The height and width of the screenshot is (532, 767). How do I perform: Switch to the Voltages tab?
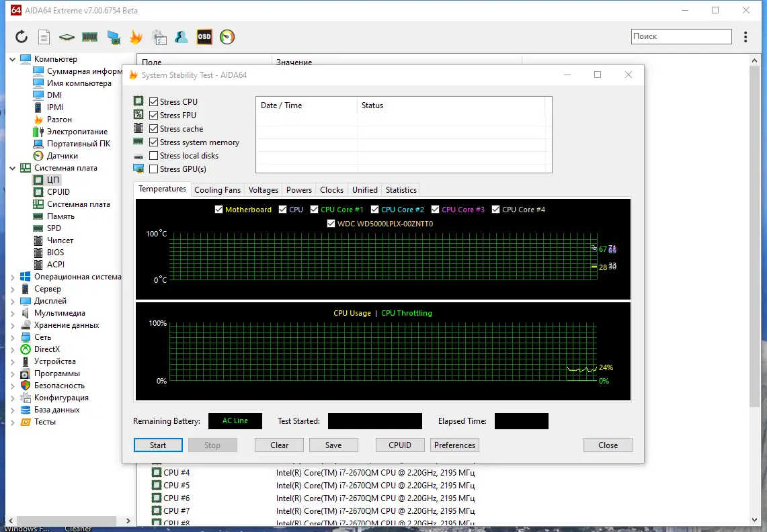pyautogui.click(x=263, y=189)
